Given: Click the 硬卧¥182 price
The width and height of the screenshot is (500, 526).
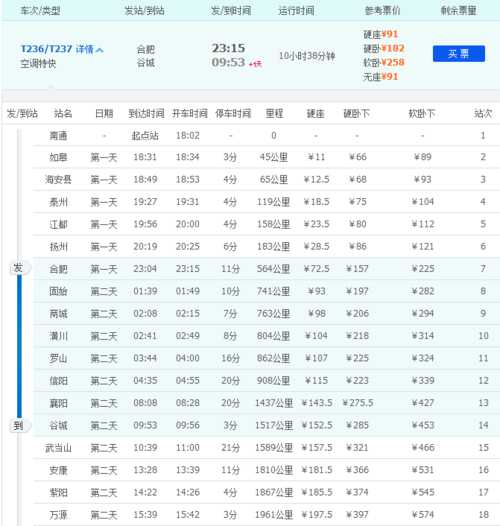Looking at the screenshot, I should (x=384, y=48).
